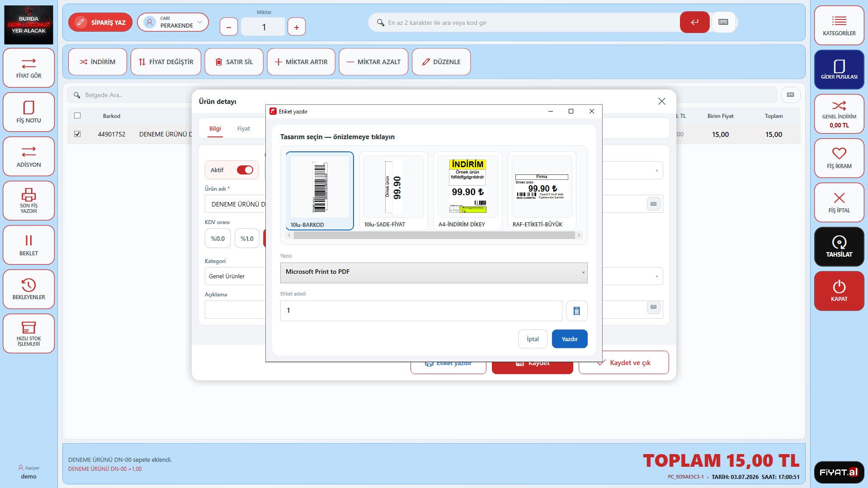Check the select-all checkbox in Barkod header
Screen dimensions: 868x488
coord(77,116)
